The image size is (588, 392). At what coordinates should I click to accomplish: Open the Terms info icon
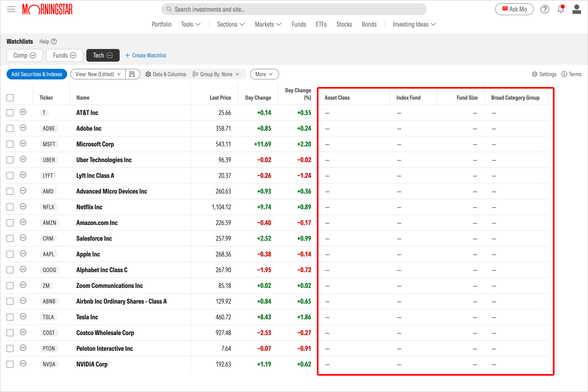(564, 74)
